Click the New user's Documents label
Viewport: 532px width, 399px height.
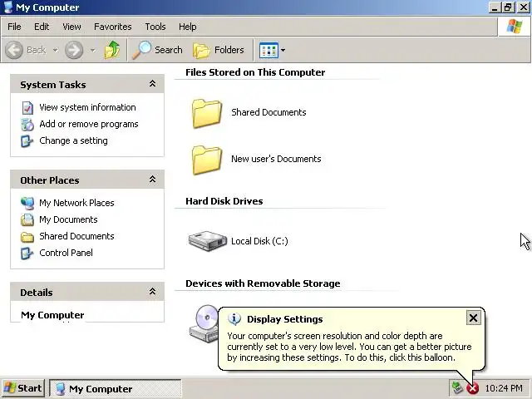[276, 159]
